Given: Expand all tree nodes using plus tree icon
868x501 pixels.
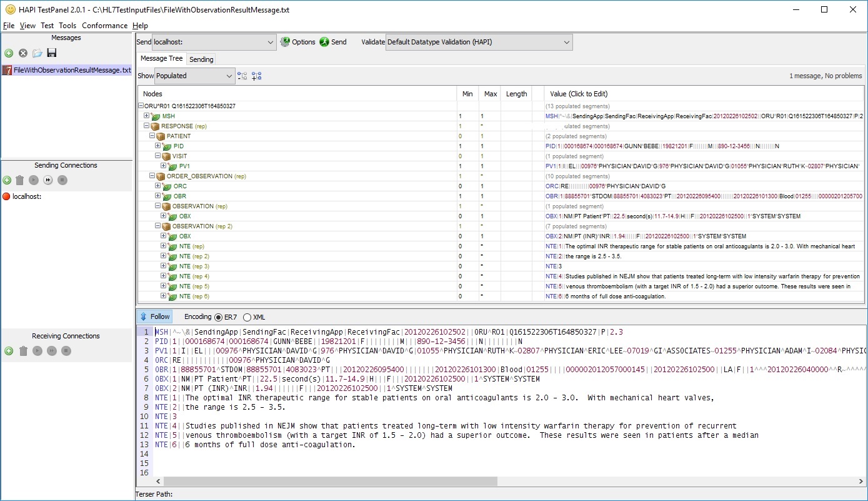Looking at the screenshot, I should [x=256, y=76].
